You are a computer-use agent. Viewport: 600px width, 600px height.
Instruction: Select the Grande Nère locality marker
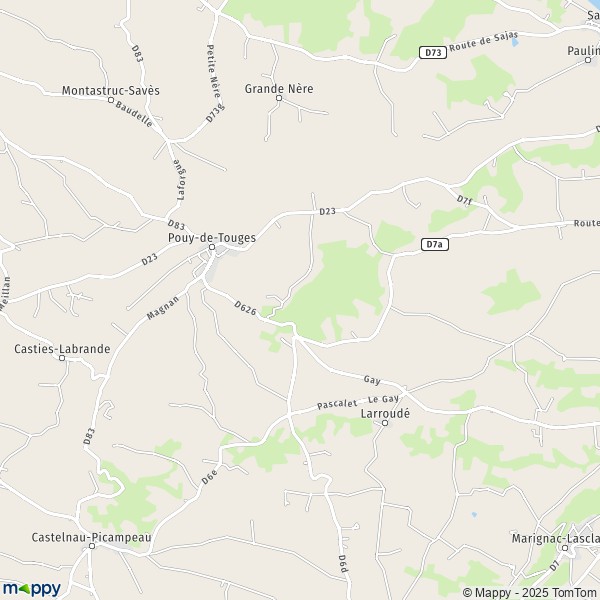[279, 98]
